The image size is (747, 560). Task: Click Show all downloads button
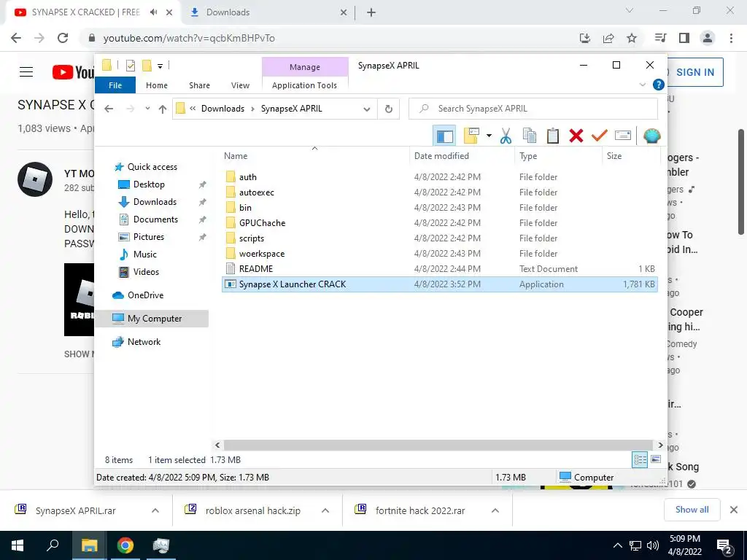click(x=692, y=510)
